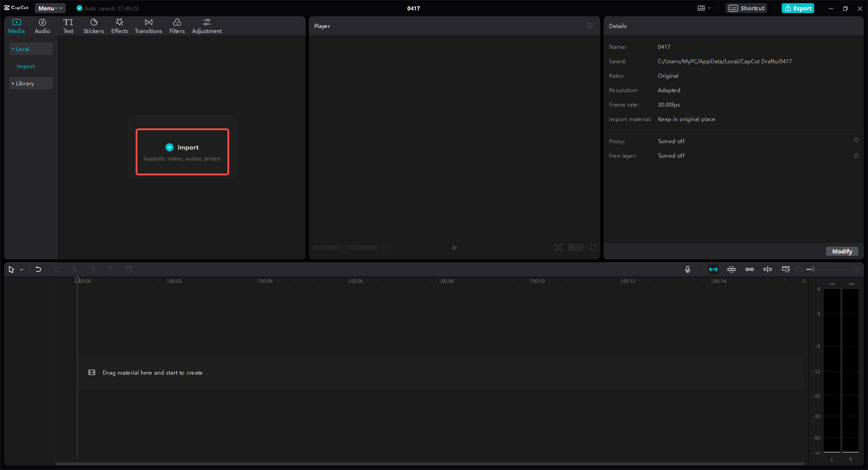The width and height of the screenshot is (868, 470).
Task: Toggle clip linkage
Action: [x=750, y=269]
